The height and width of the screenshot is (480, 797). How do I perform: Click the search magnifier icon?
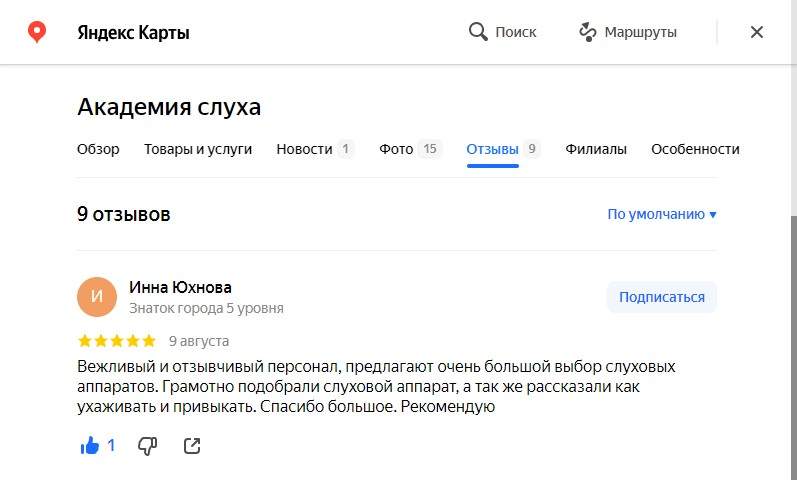pyautogui.click(x=478, y=32)
